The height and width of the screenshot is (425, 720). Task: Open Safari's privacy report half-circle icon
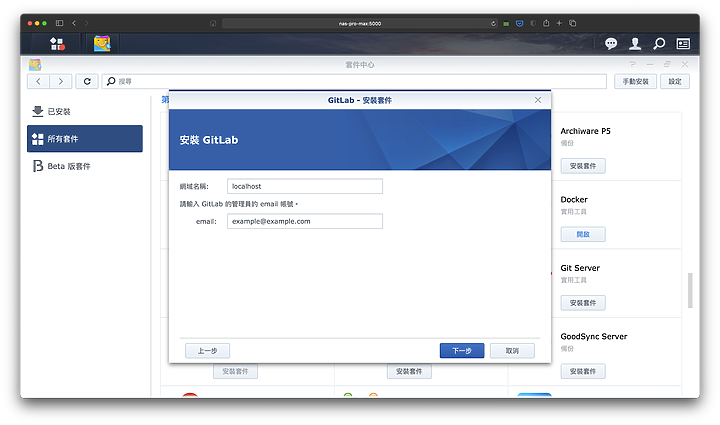[533, 23]
